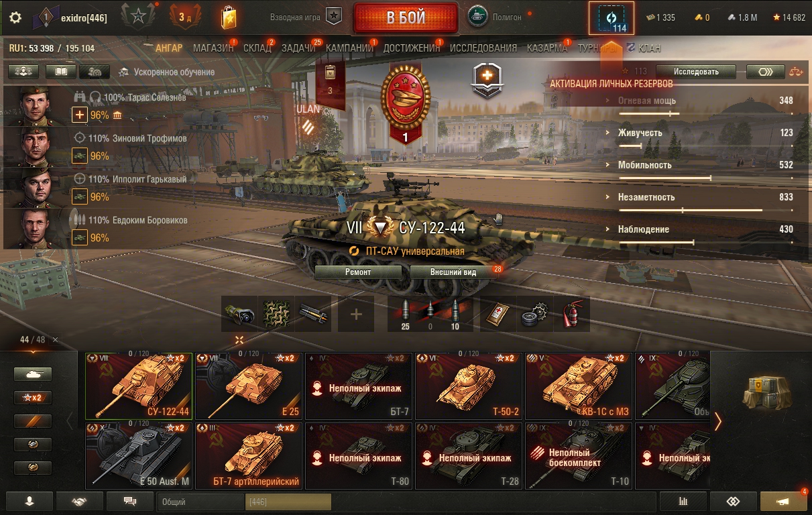Click the В БОЙ battle button
Screen dimensions: 812x515
pos(406,17)
